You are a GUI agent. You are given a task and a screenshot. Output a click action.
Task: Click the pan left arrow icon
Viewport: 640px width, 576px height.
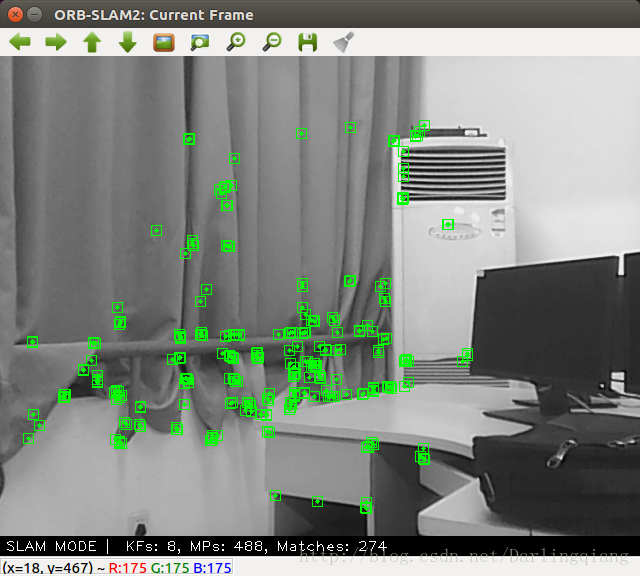point(20,42)
